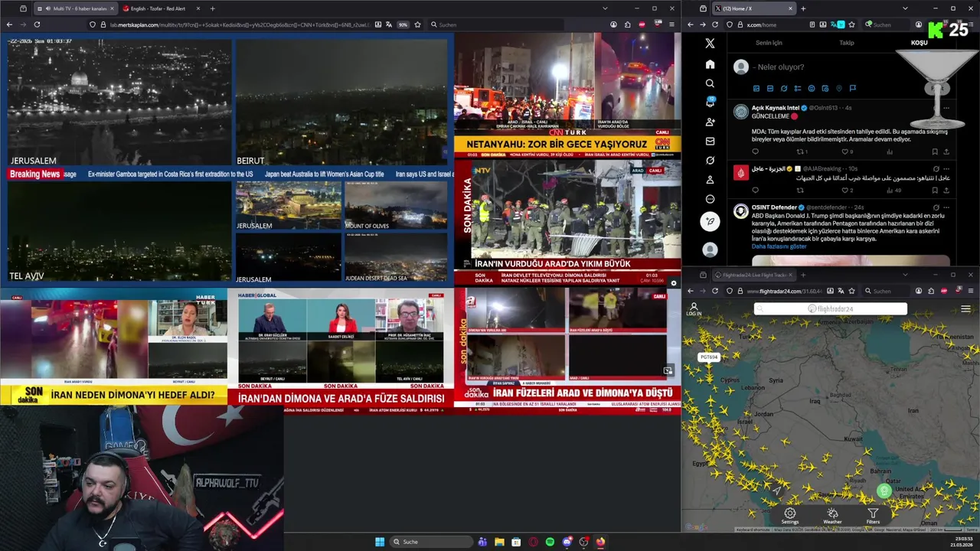Screen dimensions: 980x551
Task: Share the Açık Kaynak Intel post
Action: [946, 152]
